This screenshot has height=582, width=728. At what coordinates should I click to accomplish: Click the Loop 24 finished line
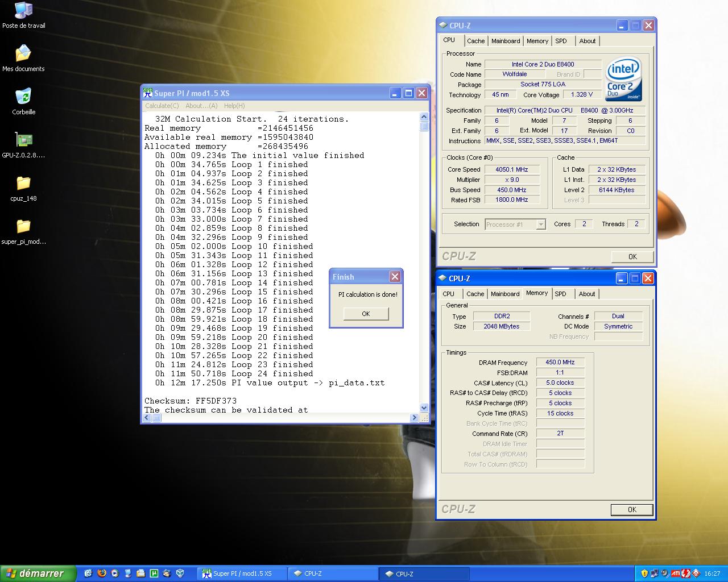pyautogui.click(x=234, y=373)
